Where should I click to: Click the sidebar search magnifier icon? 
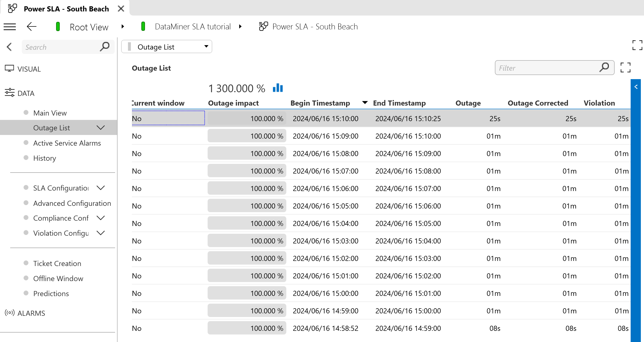coord(105,46)
